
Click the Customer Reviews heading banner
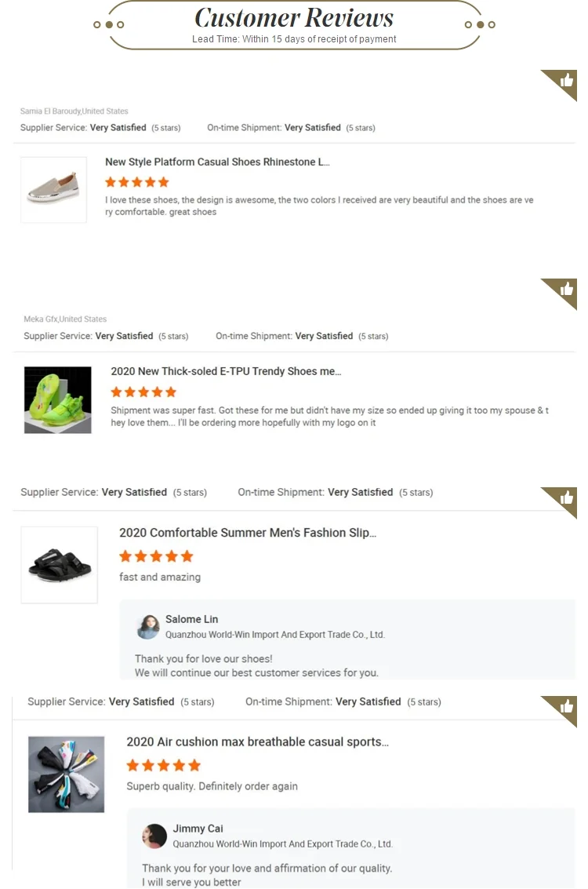pyautogui.click(x=294, y=24)
